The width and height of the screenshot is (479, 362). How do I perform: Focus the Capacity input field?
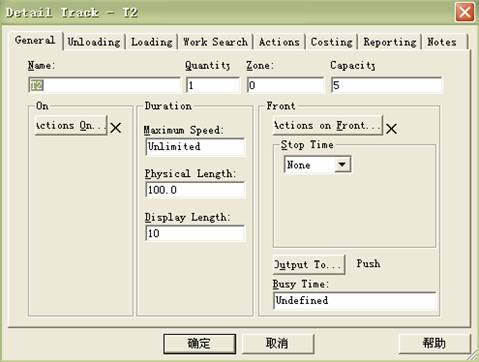(387, 85)
